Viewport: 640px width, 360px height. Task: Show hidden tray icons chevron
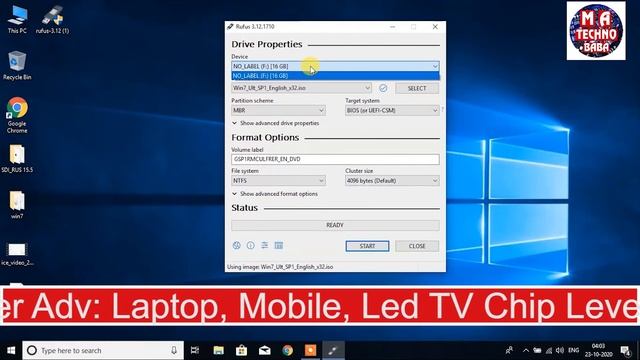526,350
